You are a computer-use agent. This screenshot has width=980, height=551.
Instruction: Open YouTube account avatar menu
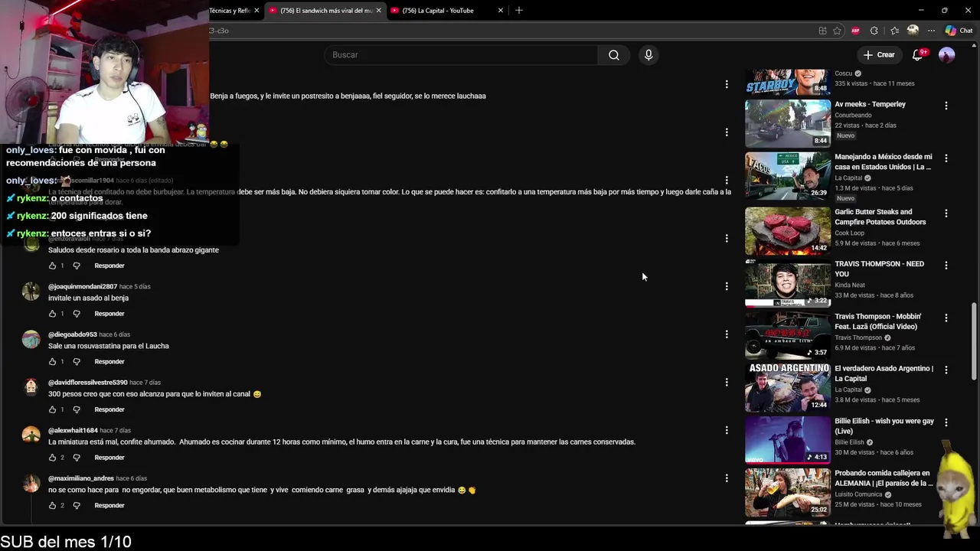tap(947, 55)
